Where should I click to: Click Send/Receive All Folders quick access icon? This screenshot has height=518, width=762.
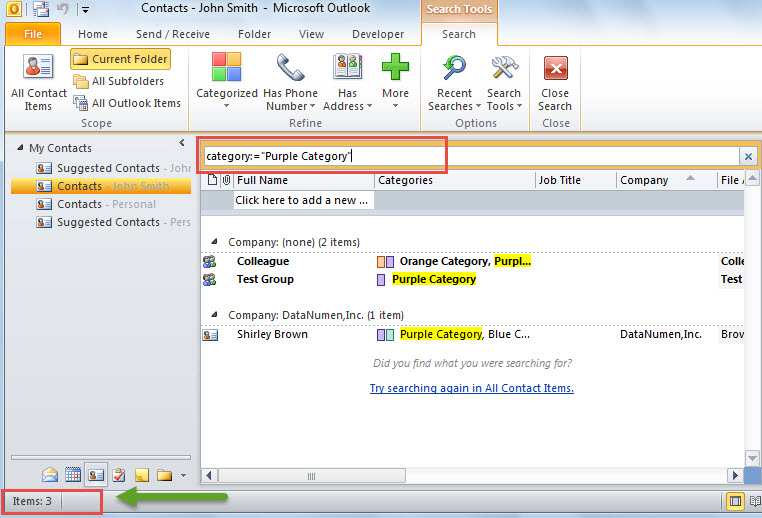pyautogui.click(x=41, y=9)
